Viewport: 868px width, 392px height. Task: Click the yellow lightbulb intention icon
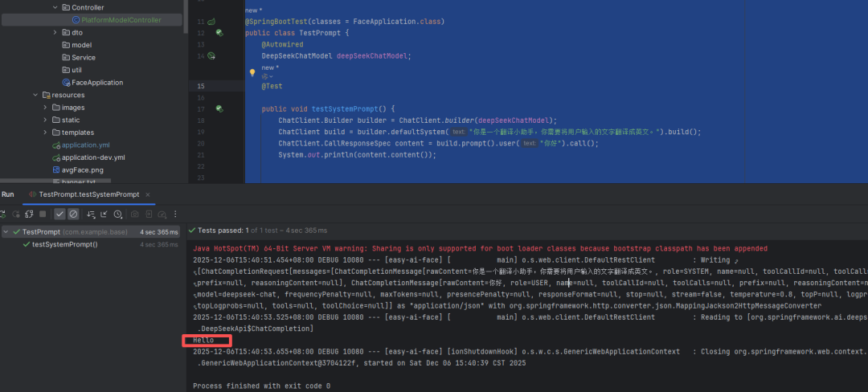(252, 72)
